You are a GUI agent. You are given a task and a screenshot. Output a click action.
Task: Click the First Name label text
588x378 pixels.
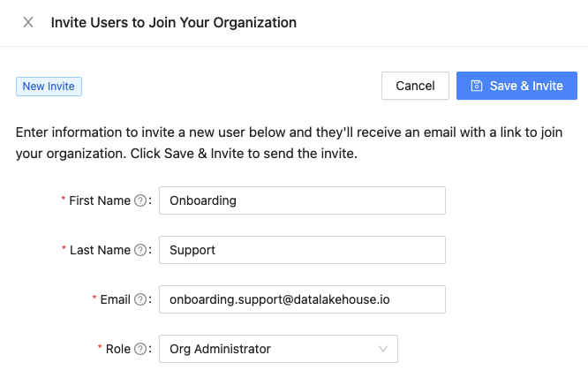tap(99, 200)
